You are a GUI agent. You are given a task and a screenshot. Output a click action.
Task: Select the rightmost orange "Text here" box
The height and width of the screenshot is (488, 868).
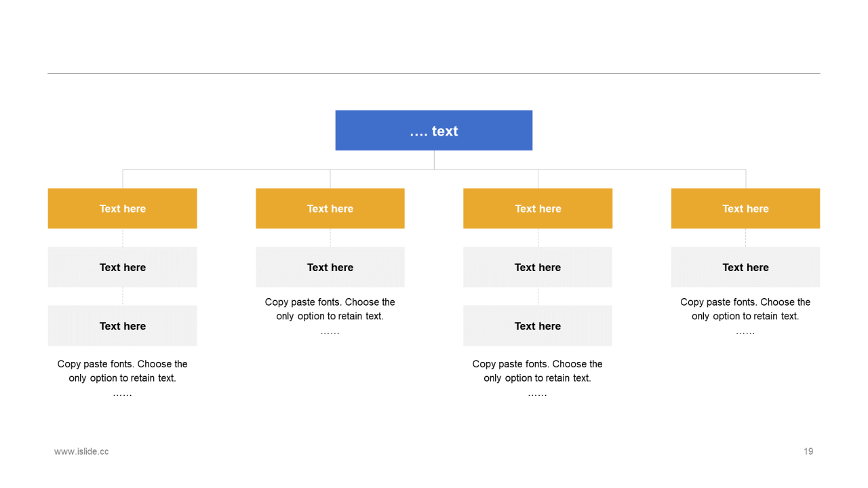click(745, 208)
